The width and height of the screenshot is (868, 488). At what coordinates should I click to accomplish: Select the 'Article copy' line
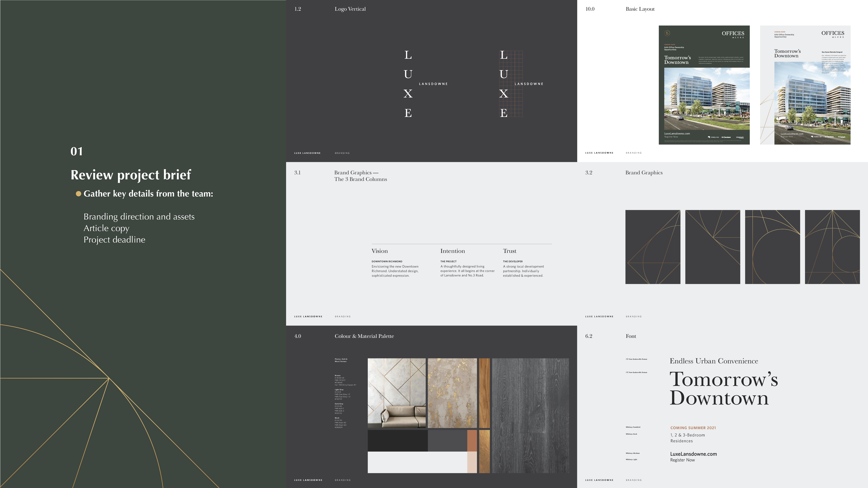coord(106,228)
